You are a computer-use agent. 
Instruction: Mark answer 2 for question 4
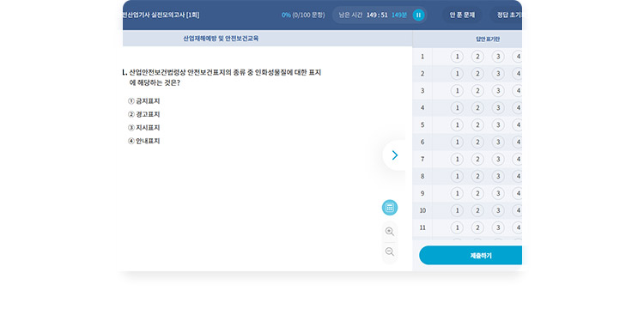tap(477, 108)
